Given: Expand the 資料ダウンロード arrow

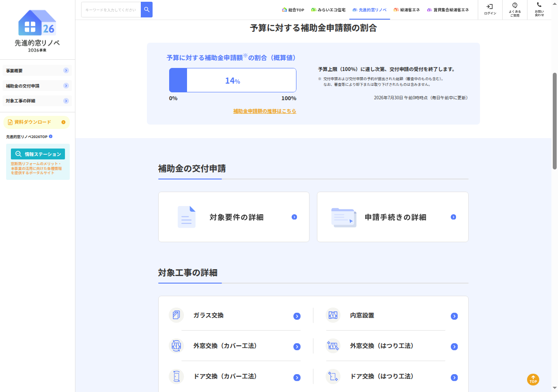Looking at the screenshot, I should click(64, 122).
